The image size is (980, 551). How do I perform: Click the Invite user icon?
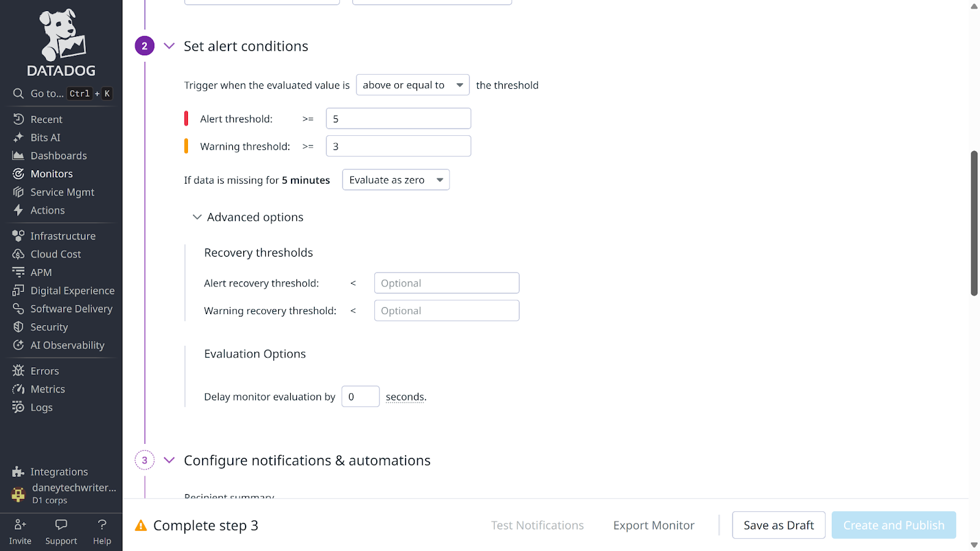point(20,525)
